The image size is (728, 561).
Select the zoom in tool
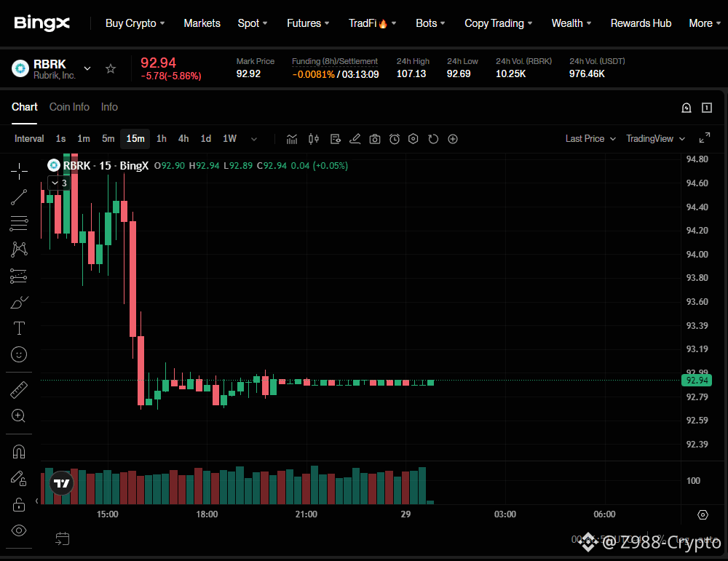[x=19, y=415]
